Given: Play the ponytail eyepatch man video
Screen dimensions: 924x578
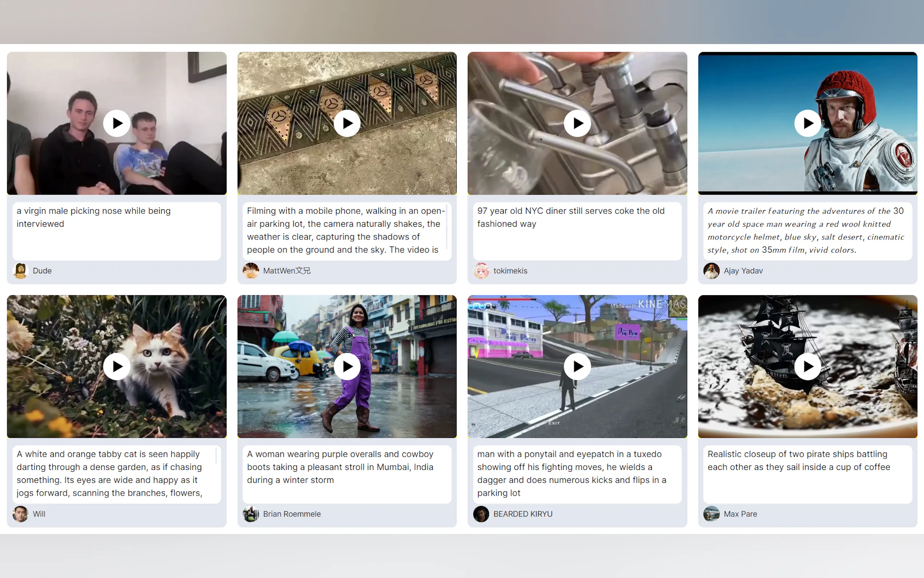Looking at the screenshot, I should pyautogui.click(x=577, y=366).
